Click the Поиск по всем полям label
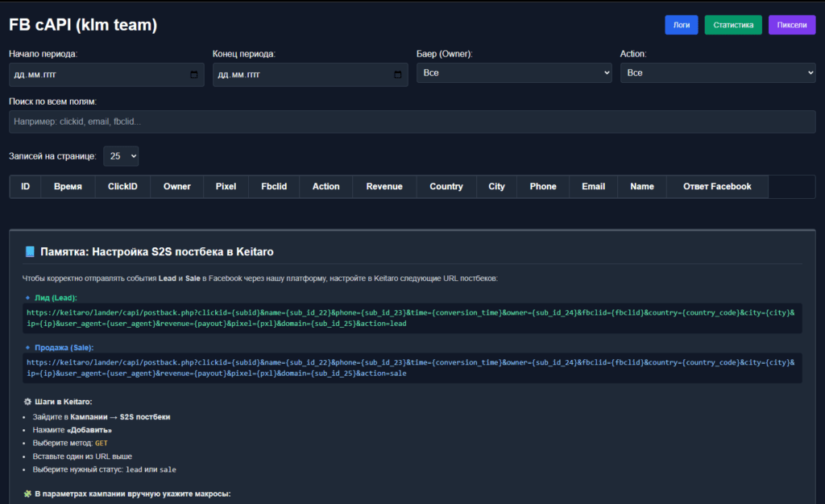 [52, 101]
